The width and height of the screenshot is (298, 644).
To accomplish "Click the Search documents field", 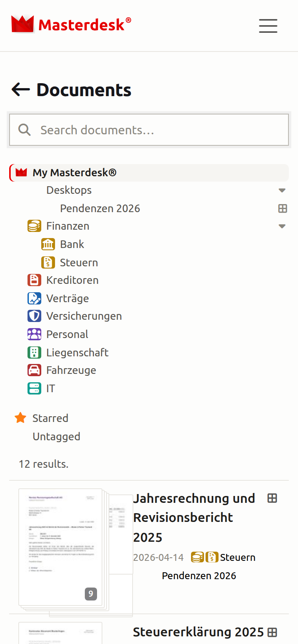I will point(149,130).
